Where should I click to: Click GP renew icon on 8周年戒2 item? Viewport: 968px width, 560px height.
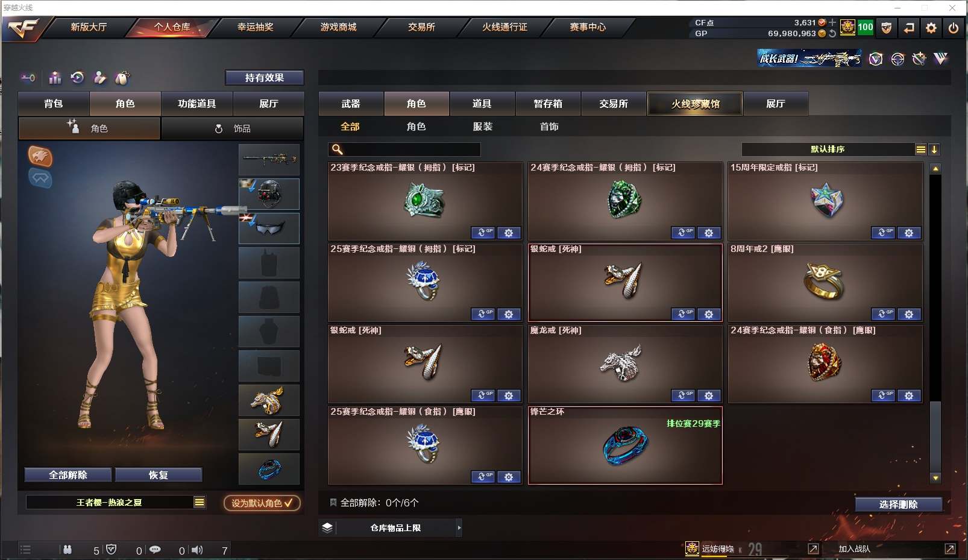882,314
